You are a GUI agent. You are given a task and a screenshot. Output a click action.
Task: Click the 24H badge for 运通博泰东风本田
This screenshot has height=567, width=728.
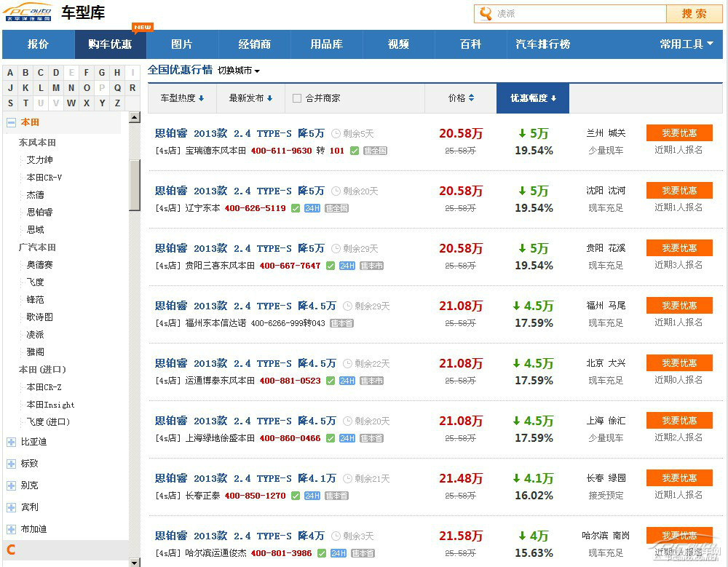click(x=347, y=381)
